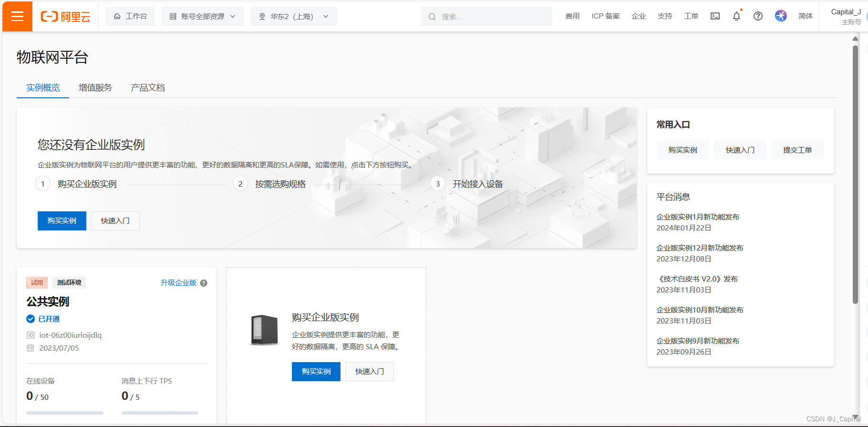This screenshot has height=427, width=868.
Task: Click step 1 购买企业版实例
Action: point(76,184)
